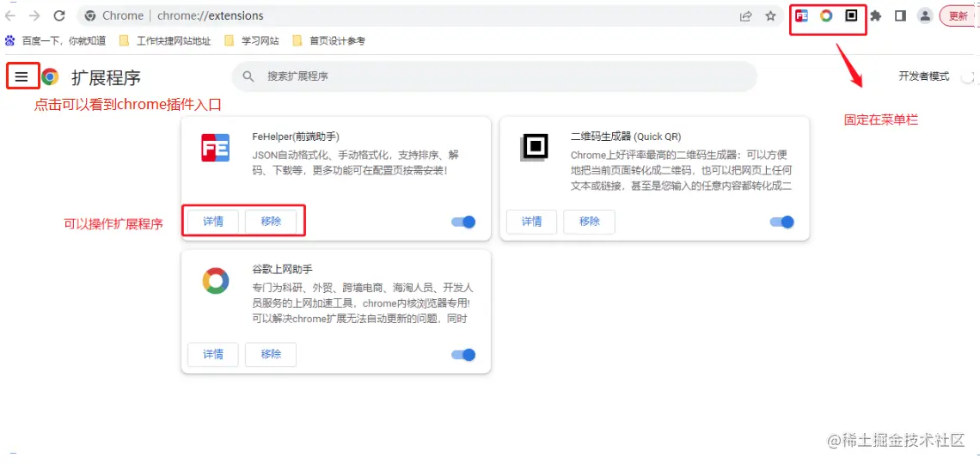
Task: Click the Chrome site info chip in the address bar
Action: (113, 16)
